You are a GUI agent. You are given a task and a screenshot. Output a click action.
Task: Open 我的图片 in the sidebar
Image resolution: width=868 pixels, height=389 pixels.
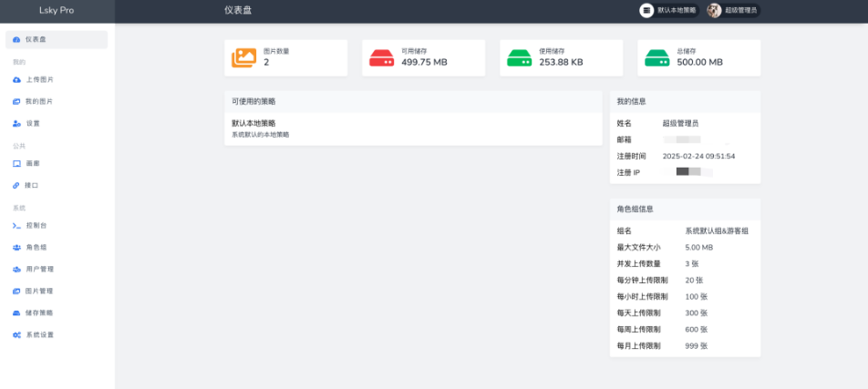click(x=57, y=102)
